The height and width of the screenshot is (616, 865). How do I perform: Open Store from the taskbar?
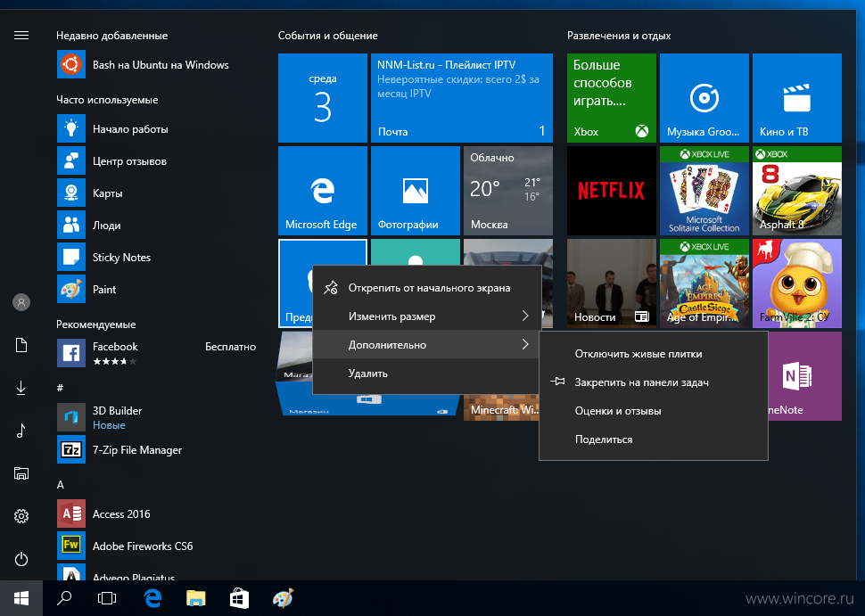click(239, 598)
